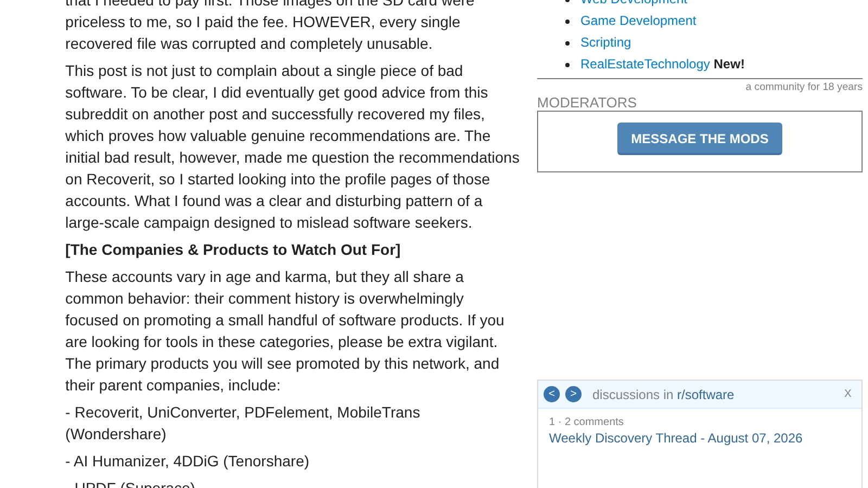
Task: Click the Companies & Products to Watch Out For heading
Action: coord(233,250)
